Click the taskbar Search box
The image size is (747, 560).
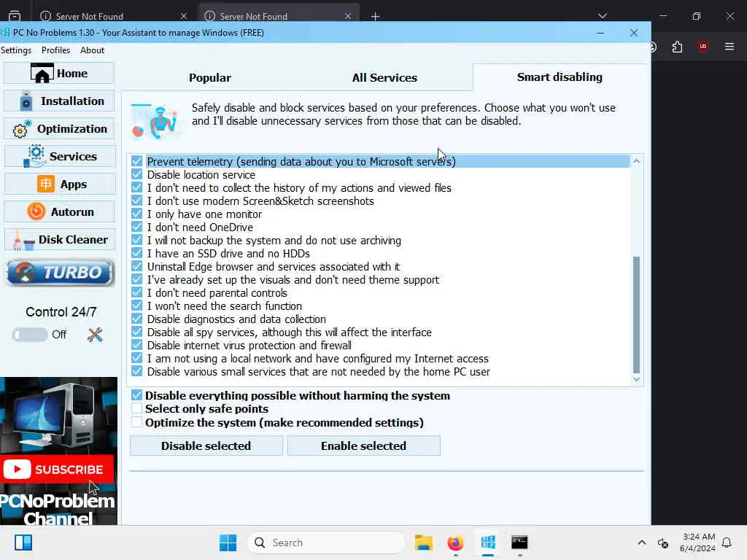tap(326, 542)
